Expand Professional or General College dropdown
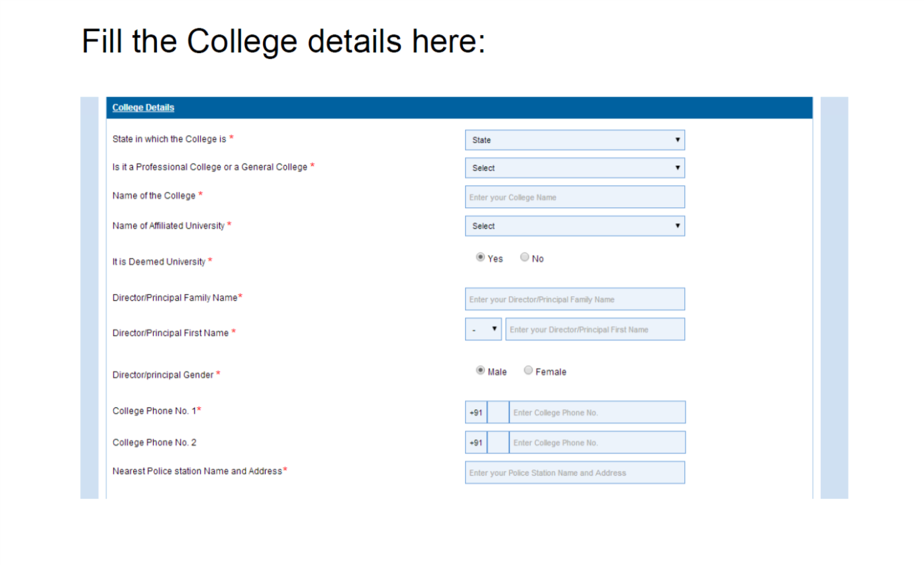Viewport: 924px width, 565px height. coord(574,168)
